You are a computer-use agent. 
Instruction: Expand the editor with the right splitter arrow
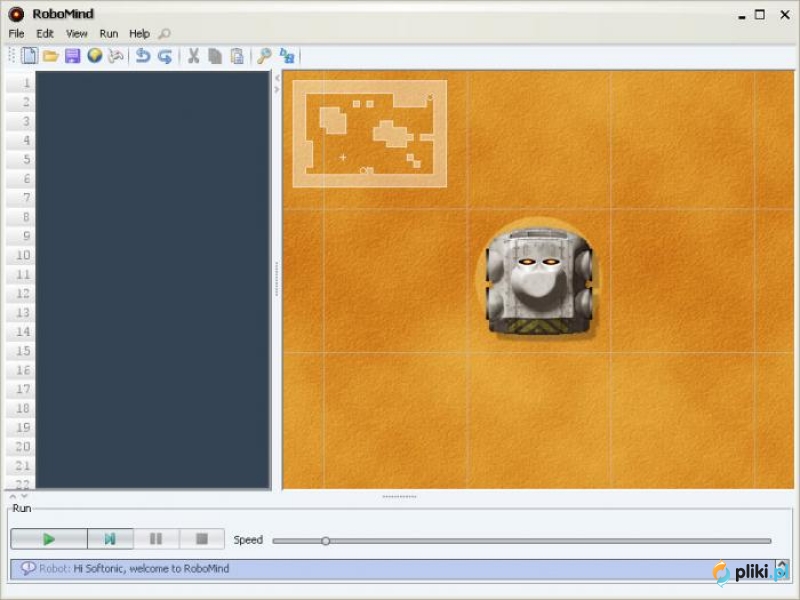pos(277,90)
